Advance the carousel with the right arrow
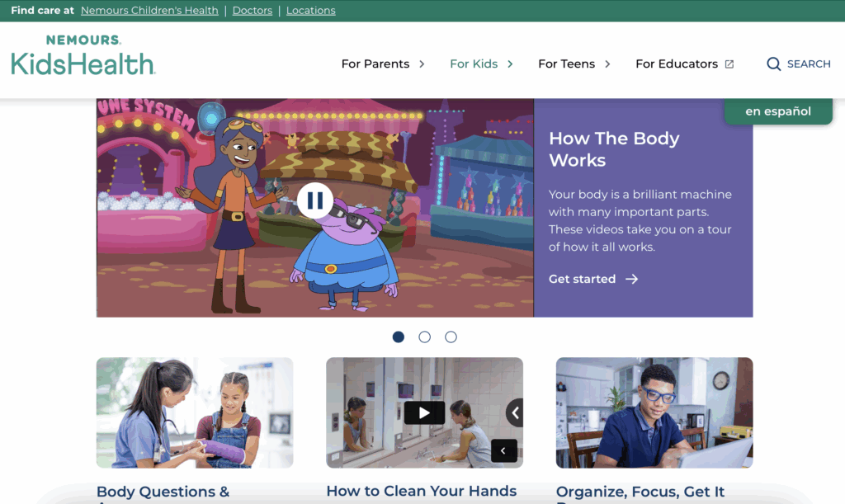 [517, 412]
